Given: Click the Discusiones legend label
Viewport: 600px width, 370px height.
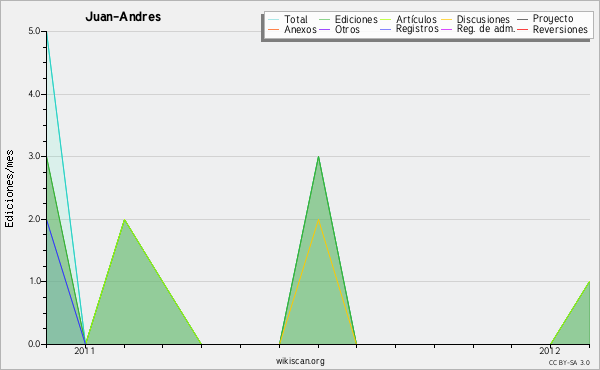Looking at the screenshot, I should pyautogui.click(x=483, y=19).
